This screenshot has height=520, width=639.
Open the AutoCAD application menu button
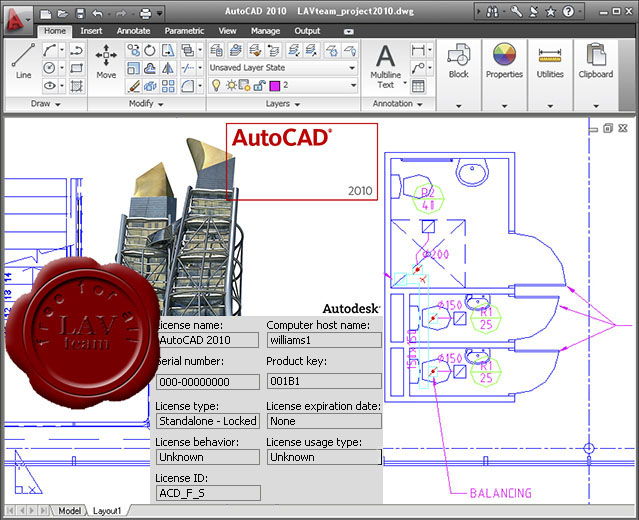(x=17, y=19)
